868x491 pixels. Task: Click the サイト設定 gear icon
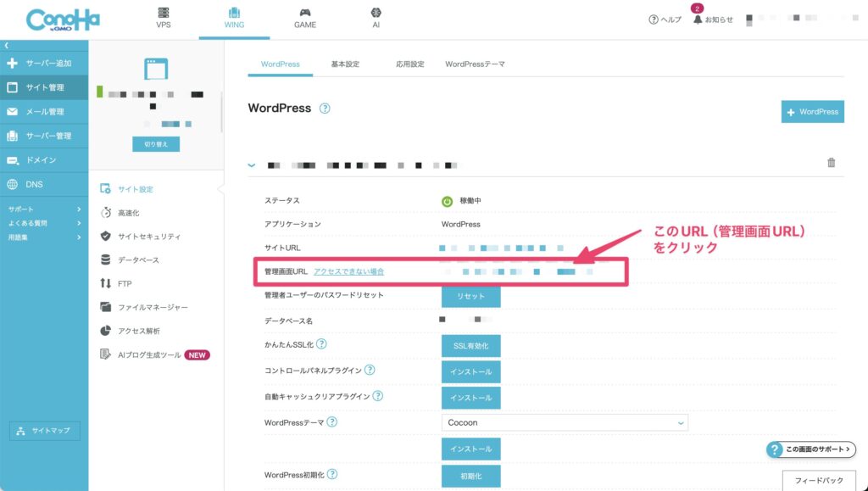[x=105, y=189]
